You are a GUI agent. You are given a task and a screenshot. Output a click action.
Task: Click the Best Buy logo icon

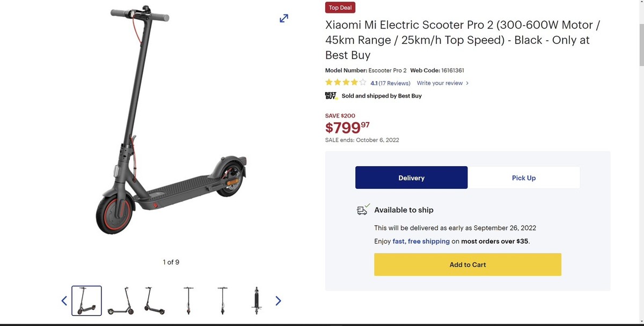pyautogui.click(x=330, y=95)
